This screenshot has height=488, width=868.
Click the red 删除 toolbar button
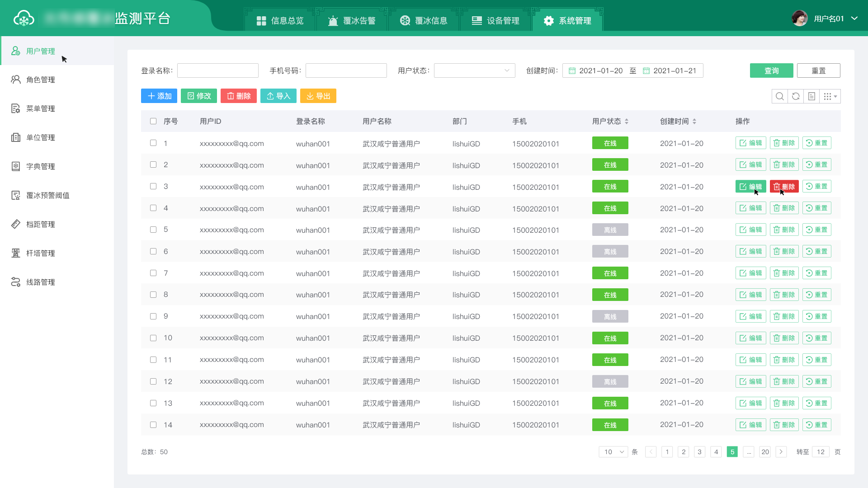pos(239,96)
